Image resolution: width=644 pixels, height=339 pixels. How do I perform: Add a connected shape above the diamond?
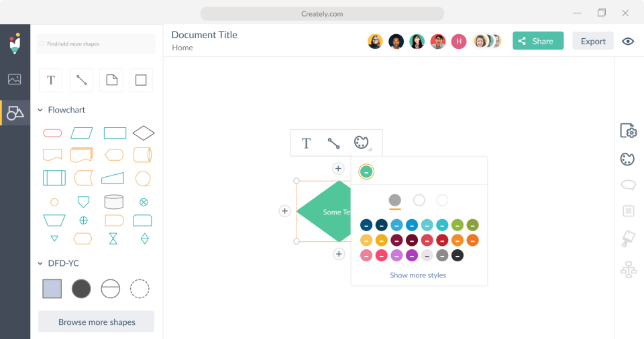click(338, 169)
